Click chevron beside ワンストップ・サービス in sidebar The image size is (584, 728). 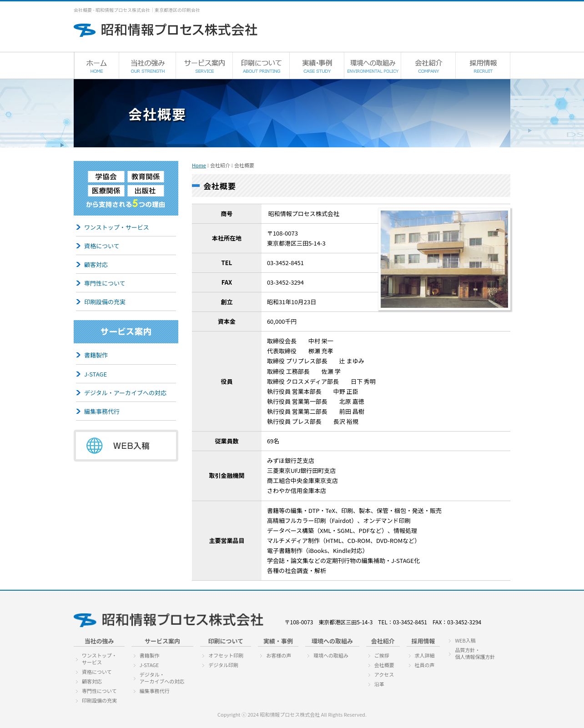(x=78, y=227)
